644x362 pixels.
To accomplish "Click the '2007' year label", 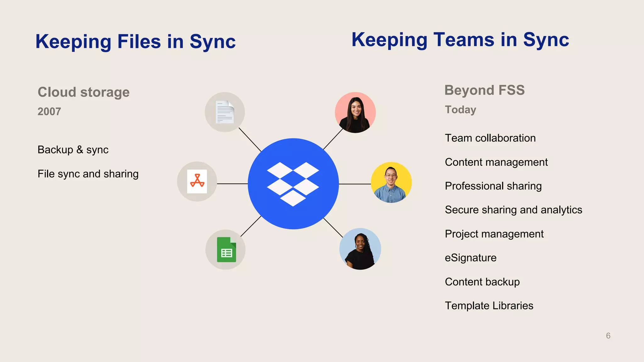I will [x=49, y=112].
